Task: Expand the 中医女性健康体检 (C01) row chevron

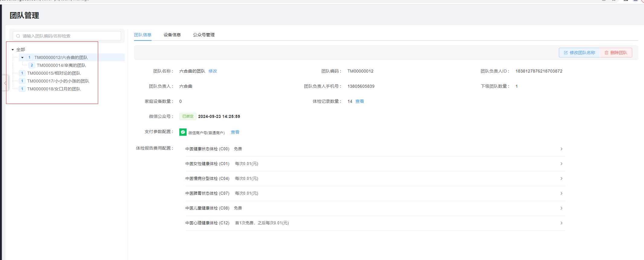Action: pyautogui.click(x=561, y=164)
